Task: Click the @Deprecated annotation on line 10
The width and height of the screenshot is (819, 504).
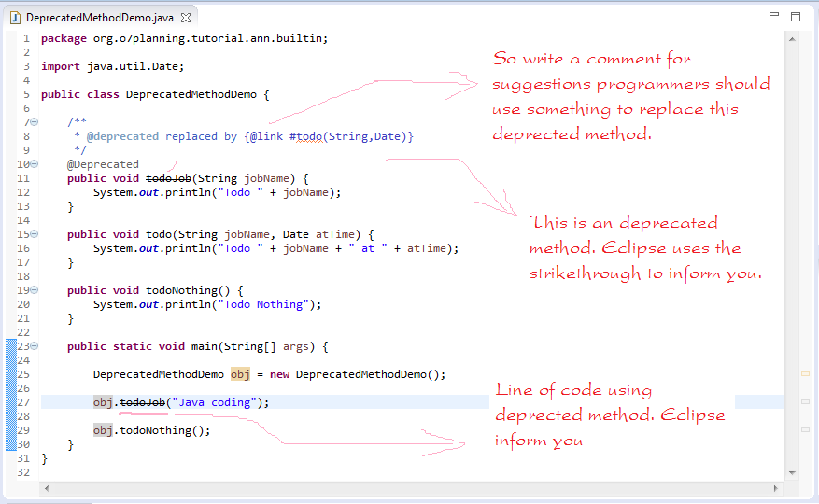Action: click(x=103, y=164)
